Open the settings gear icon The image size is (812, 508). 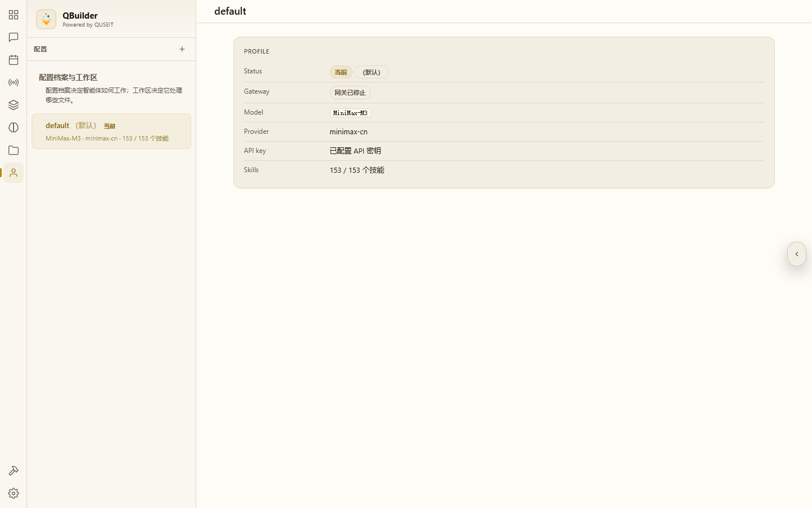(x=14, y=493)
